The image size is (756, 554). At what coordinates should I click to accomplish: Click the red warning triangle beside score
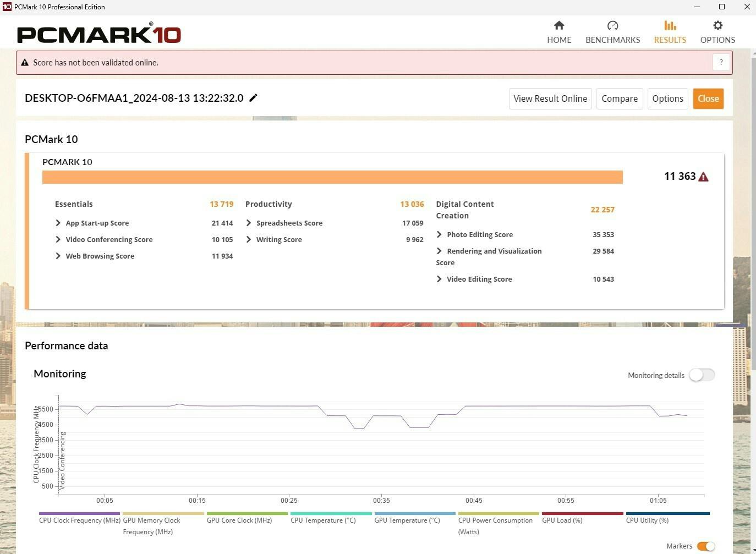point(703,177)
